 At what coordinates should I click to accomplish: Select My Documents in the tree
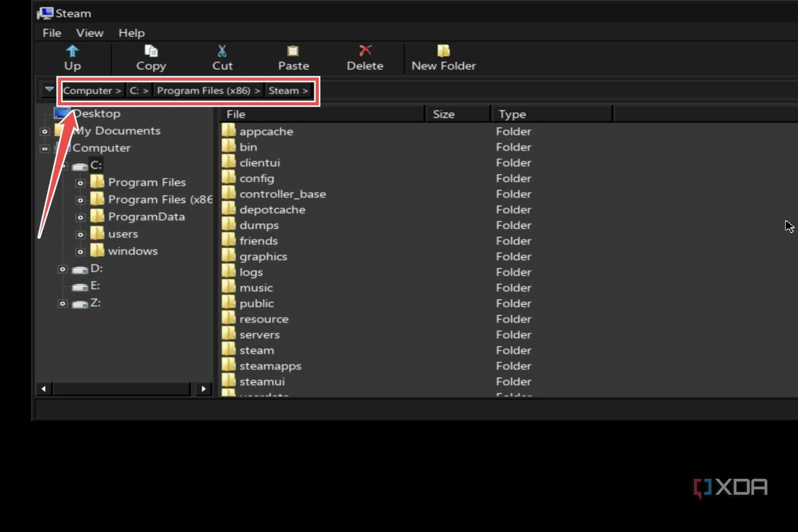click(x=117, y=131)
